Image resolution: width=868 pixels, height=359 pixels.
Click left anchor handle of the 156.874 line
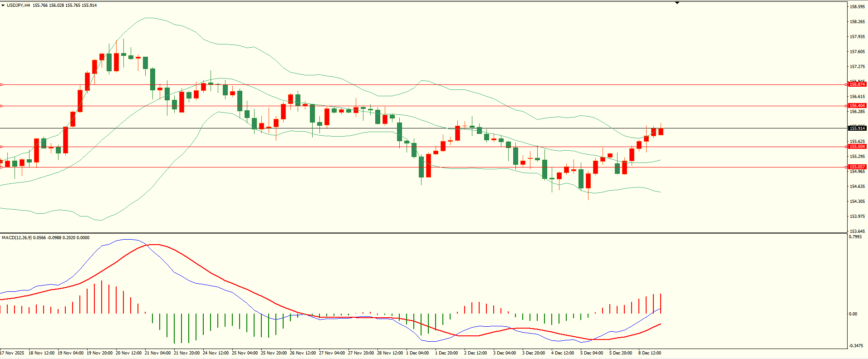point(1,84)
